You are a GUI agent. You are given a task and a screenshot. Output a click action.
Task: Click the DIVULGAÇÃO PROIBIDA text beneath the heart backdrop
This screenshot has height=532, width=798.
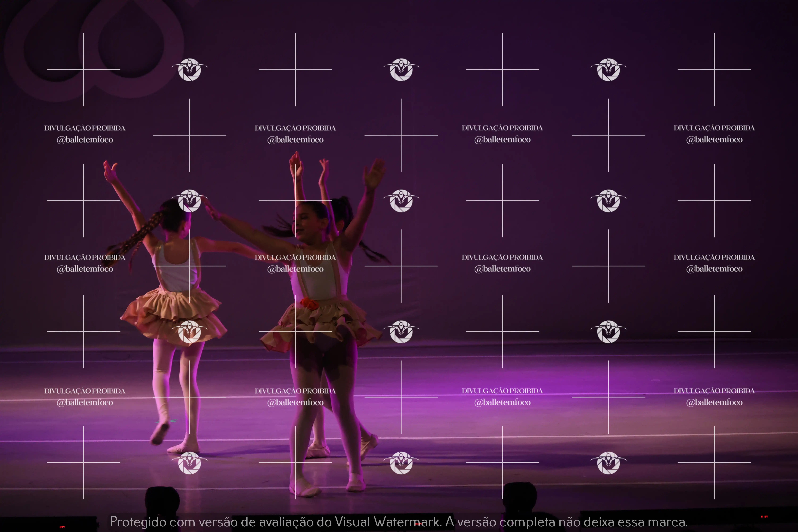coord(85,128)
